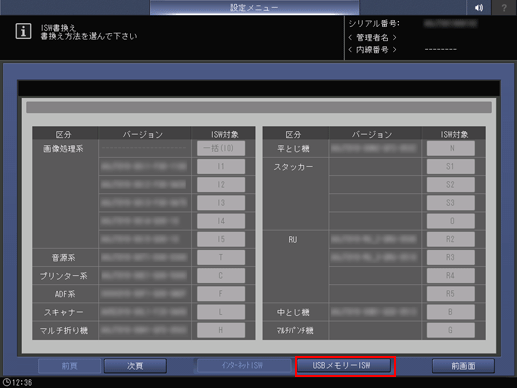The width and height of the screenshot is (517, 388).
Task: Start USBメモリーISW update
Action: pos(343,366)
